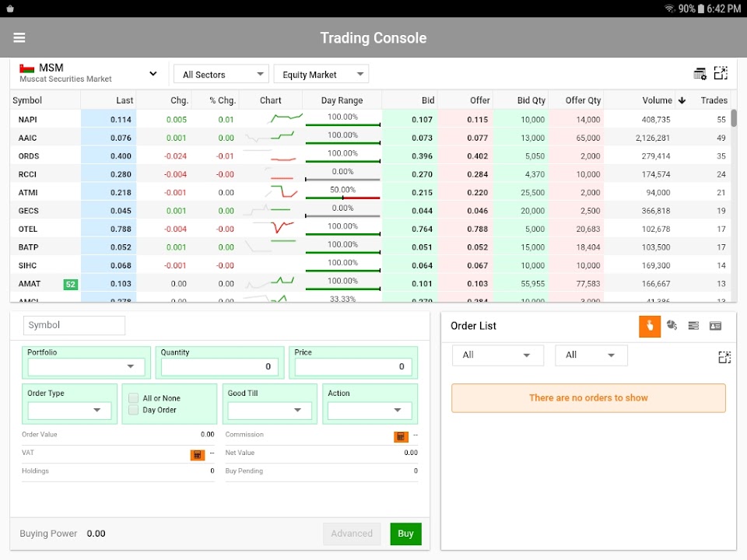Tick the Day Order checkbox
The image size is (747, 560).
[x=134, y=410]
